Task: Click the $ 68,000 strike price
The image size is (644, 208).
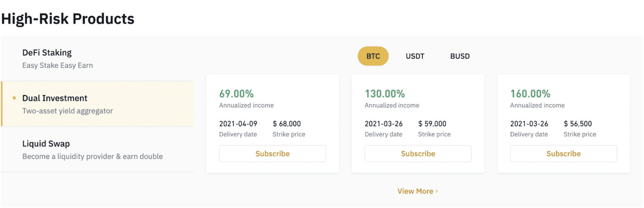Action: pos(287,124)
